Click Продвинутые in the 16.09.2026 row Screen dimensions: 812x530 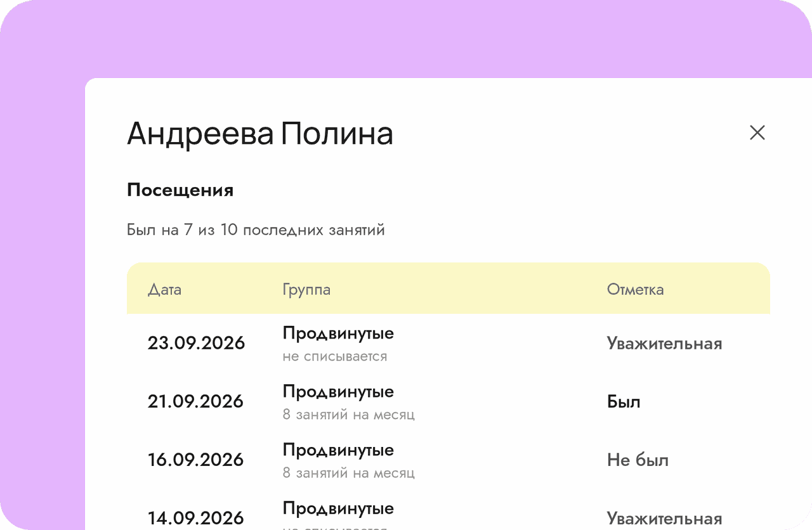pyautogui.click(x=338, y=450)
